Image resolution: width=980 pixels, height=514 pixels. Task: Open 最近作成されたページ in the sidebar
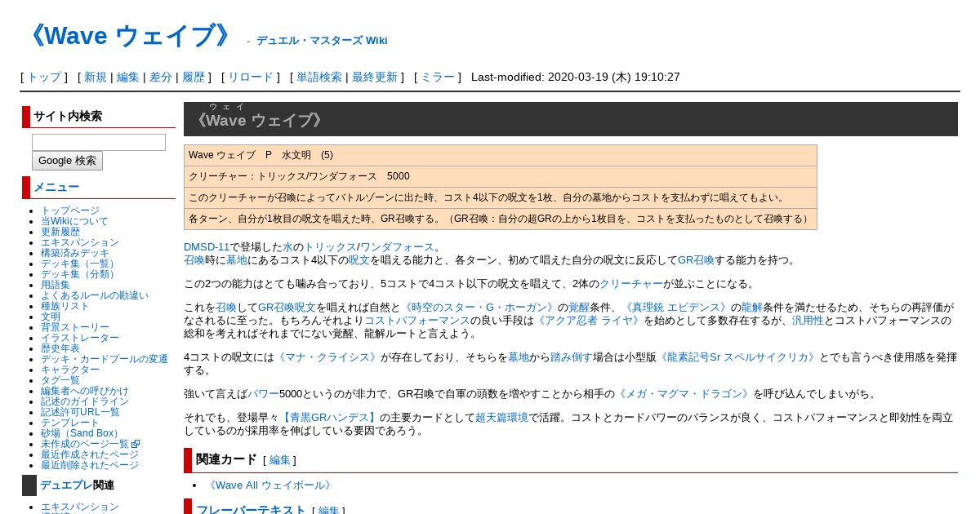point(90,454)
